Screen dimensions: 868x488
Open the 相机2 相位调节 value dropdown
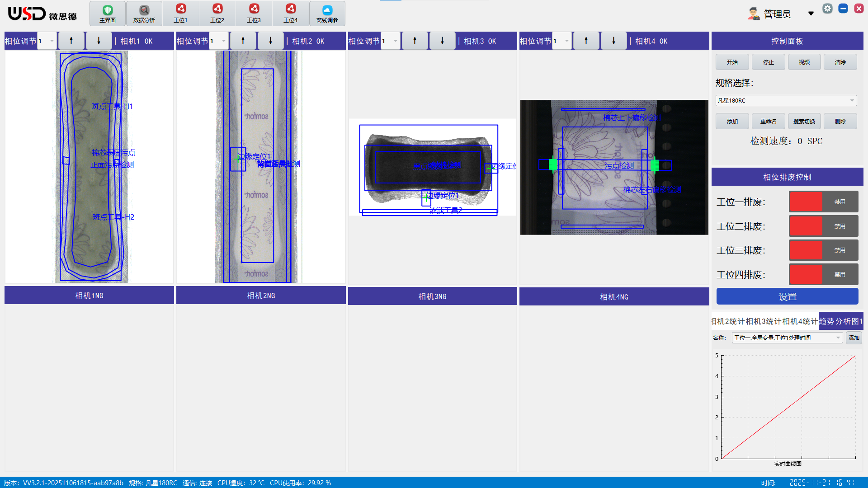219,41
